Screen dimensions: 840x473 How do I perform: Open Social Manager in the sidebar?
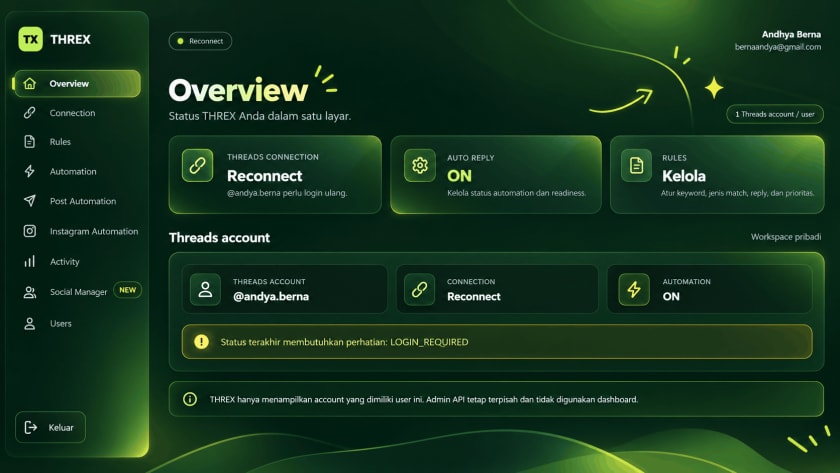(78, 292)
